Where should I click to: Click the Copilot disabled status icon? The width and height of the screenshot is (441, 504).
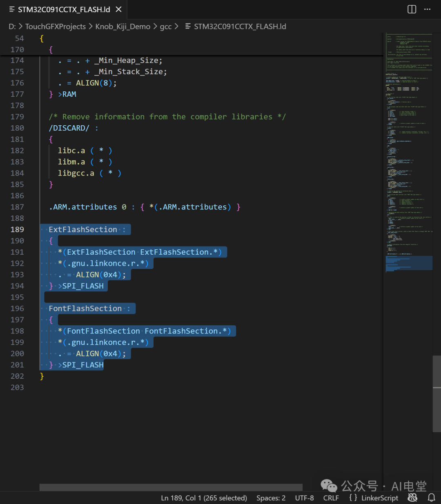coord(412,497)
